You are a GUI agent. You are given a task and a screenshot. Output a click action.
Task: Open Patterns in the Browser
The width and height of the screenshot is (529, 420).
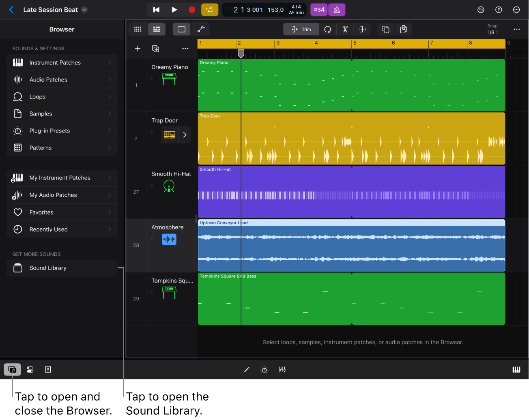tap(62, 148)
